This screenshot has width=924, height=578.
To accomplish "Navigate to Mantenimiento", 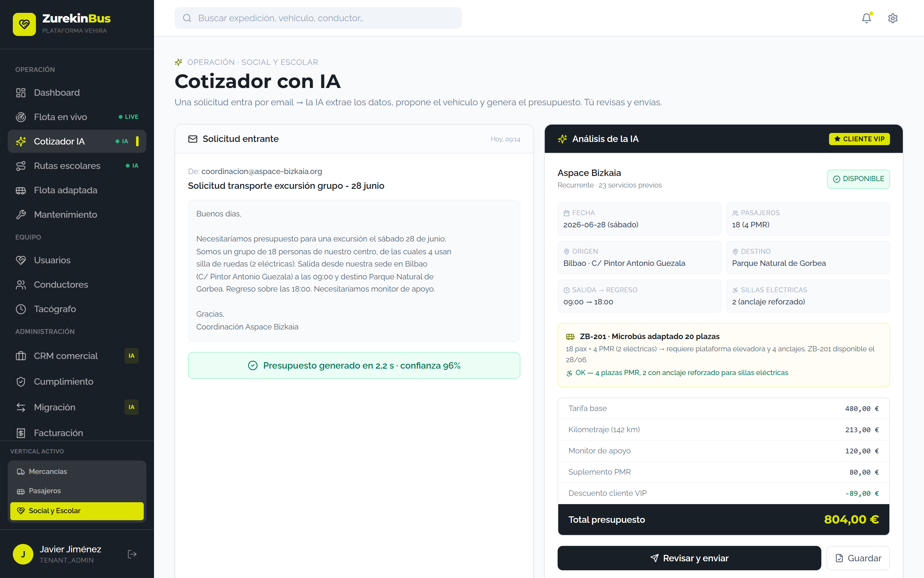I will 77,215.
